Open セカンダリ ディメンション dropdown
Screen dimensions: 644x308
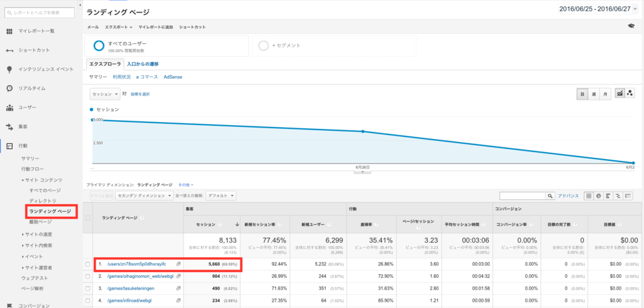(144, 196)
